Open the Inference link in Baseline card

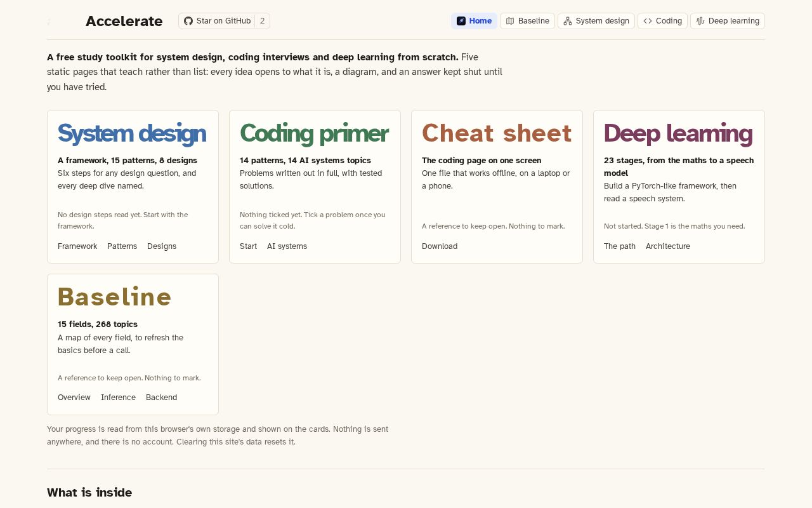tap(118, 398)
